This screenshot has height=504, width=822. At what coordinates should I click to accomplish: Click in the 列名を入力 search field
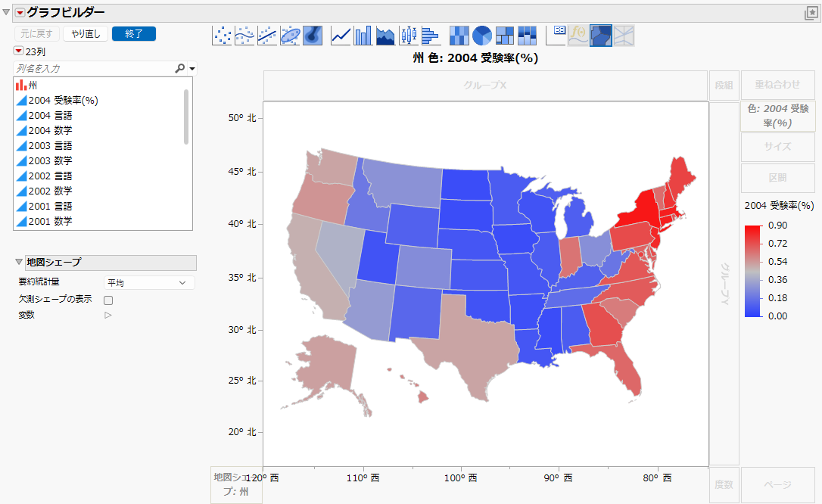coord(95,68)
